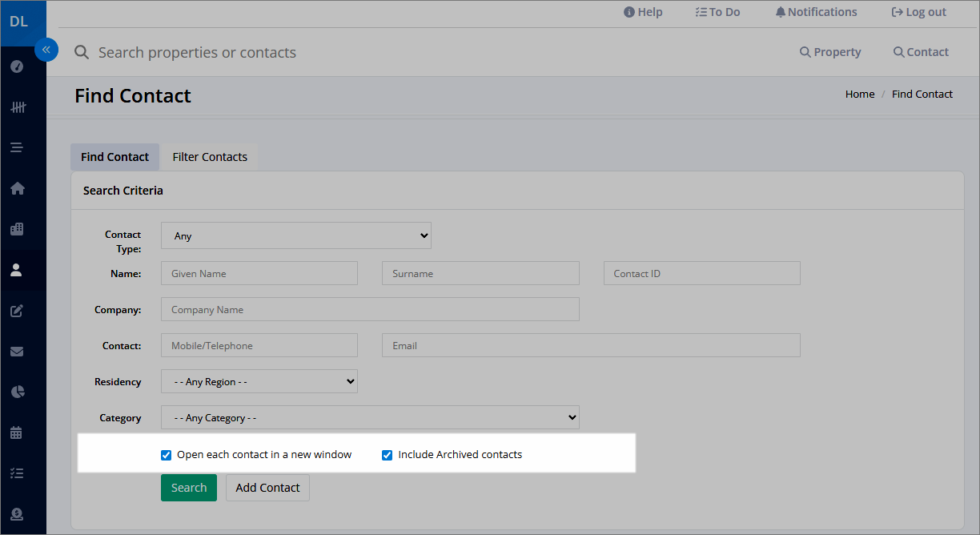The image size is (980, 535).
Task: Open the building icon in sidebar
Action: point(17,229)
